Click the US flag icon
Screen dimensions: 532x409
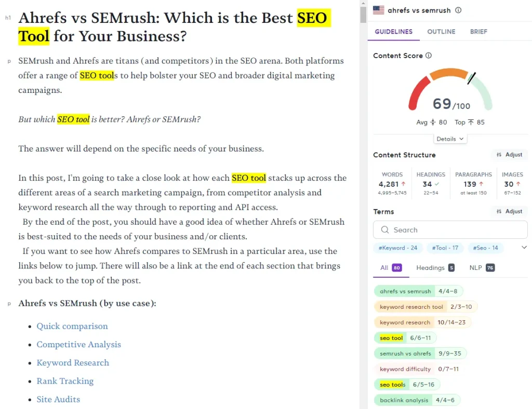coord(378,10)
